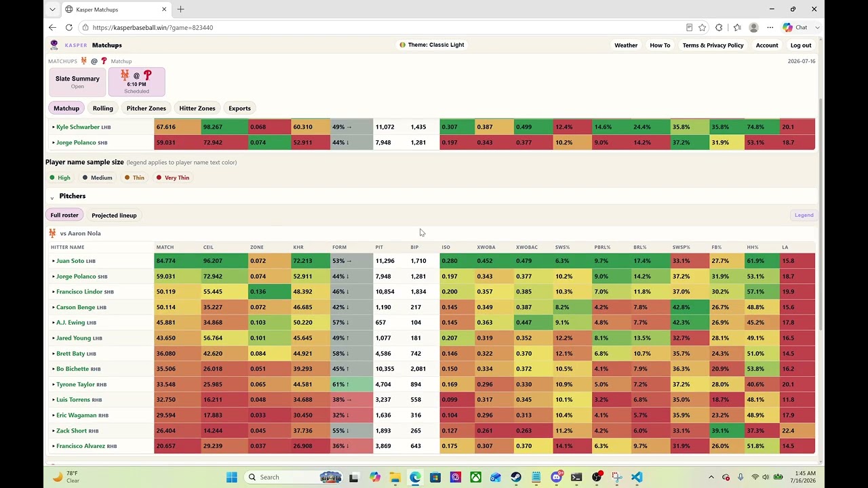Image resolution: width=868 pixels, height=488 pixels.
Task: Switch to the Rolling tab
Action: coord(103,108)
